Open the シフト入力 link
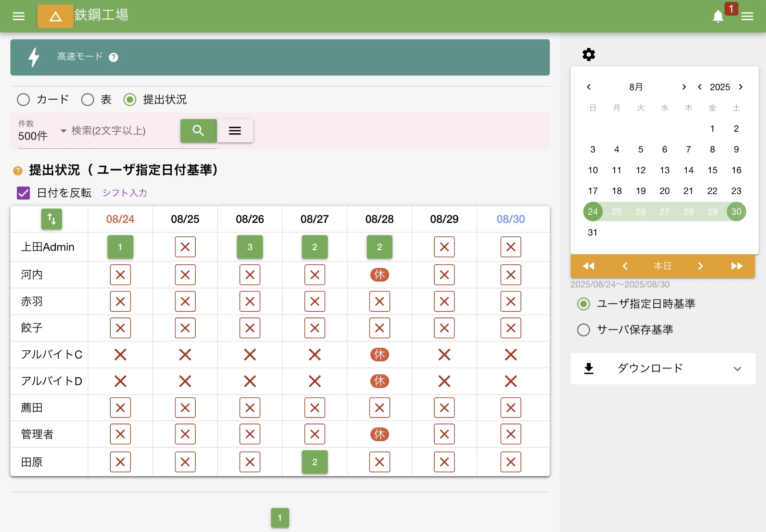This screenshot has width=766, height=532. [x=124, y=193]
